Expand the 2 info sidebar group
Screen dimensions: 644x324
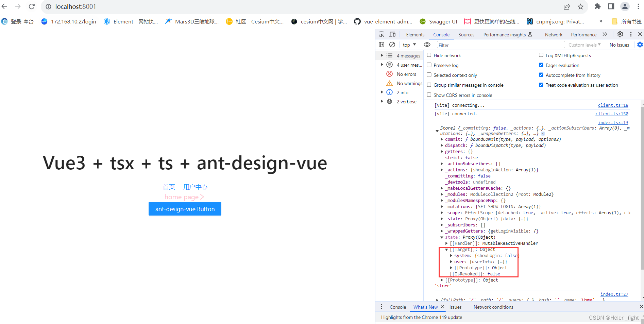[382, 92]
